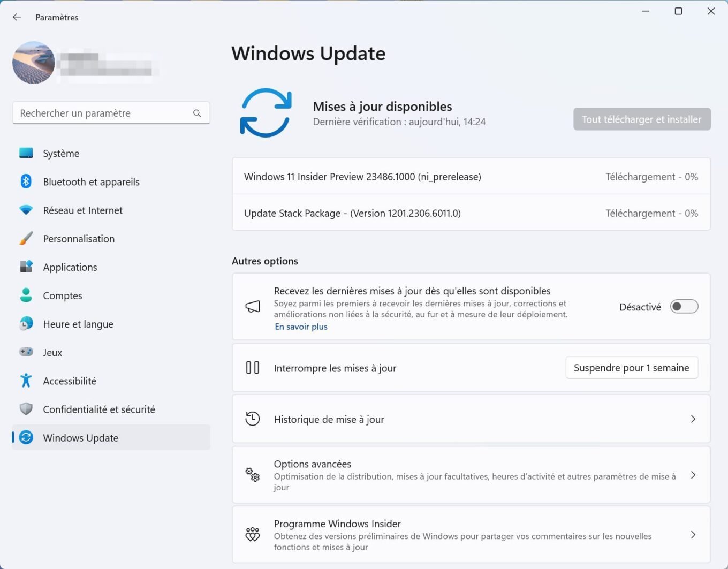Go to Bluetooth et appareils
This screenshot has width=728, height=569.
[x=111, y=181]
